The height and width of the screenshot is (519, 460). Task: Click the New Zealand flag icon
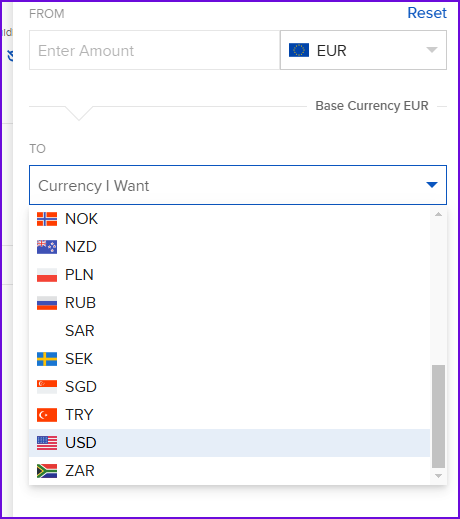[x=47, y=247]
